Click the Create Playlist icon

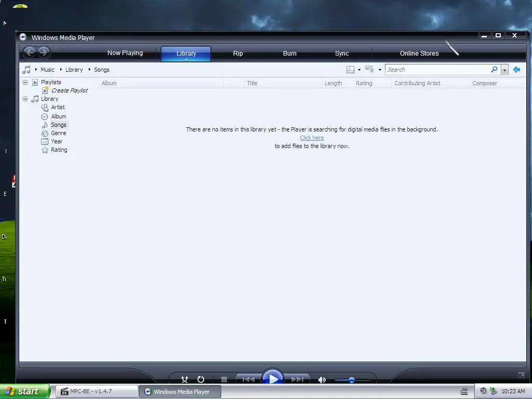[45, 90]
